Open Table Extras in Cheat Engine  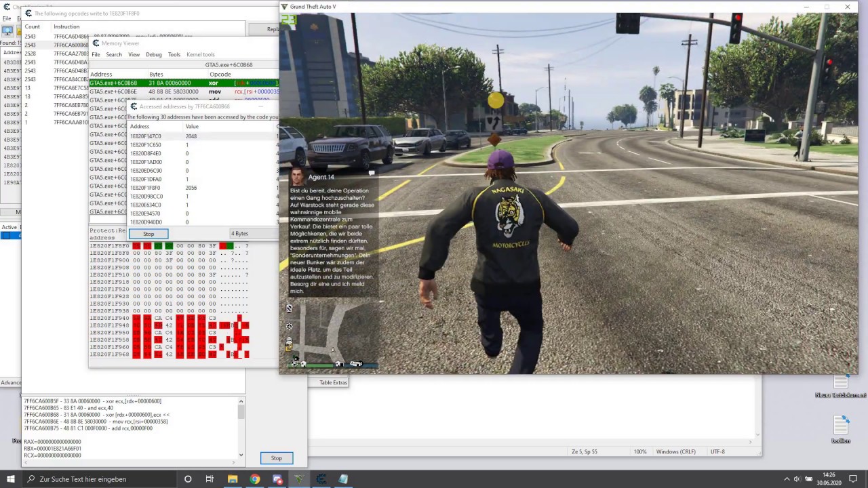[333, 382]
